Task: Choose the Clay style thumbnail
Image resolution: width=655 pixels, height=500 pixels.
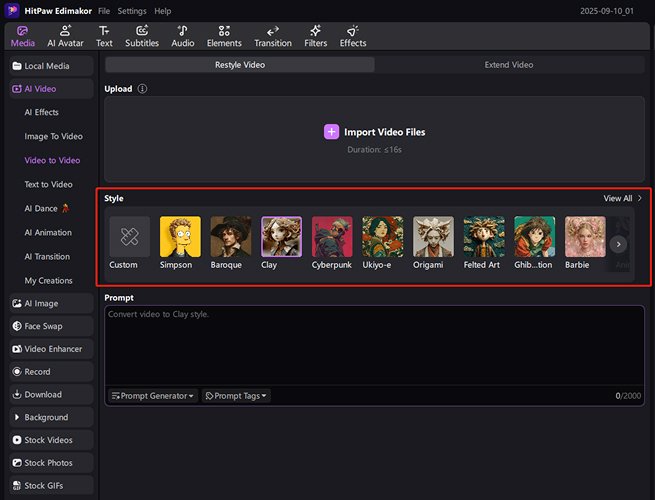Action: point(281,236)
